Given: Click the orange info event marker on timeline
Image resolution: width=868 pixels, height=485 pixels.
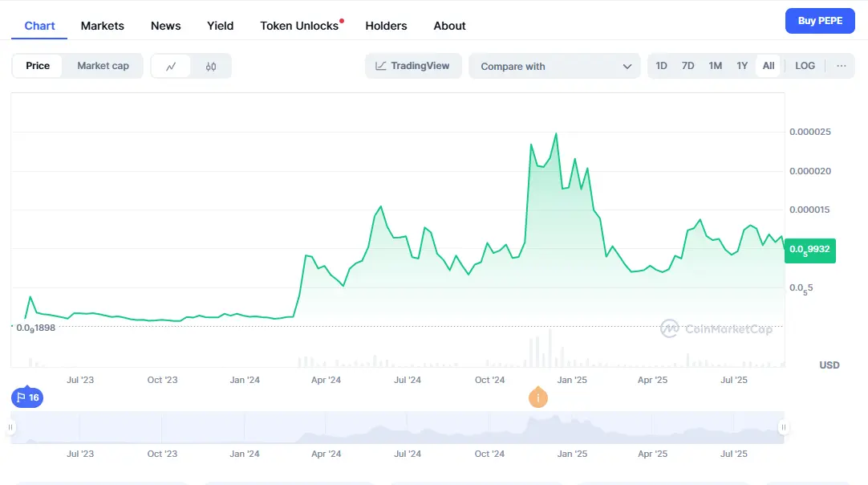Looking at the screenshot, I should (x=538, y=397).
